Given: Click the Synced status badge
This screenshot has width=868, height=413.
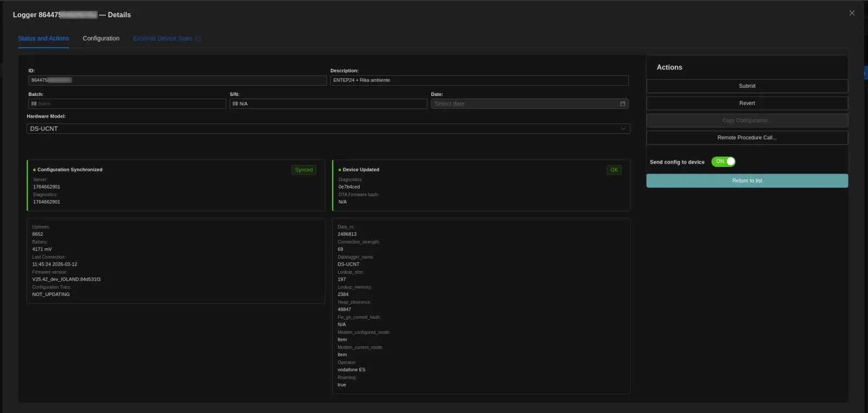Looking at the screenshot, I should tap(304, 170).
